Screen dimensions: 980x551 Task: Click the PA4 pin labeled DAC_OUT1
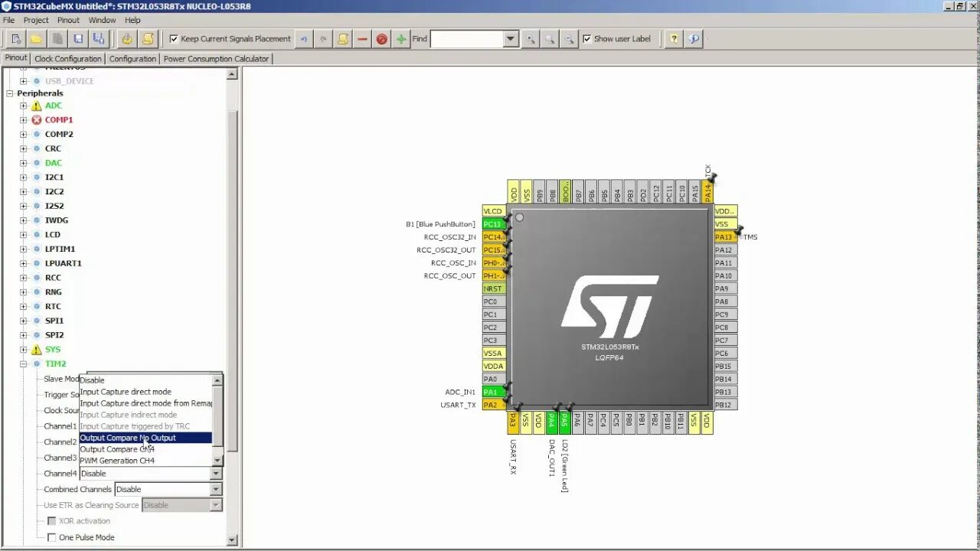click(551, 422)
